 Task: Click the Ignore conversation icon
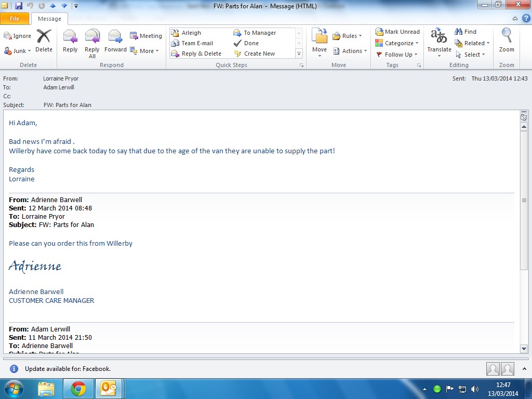[7, 36]
